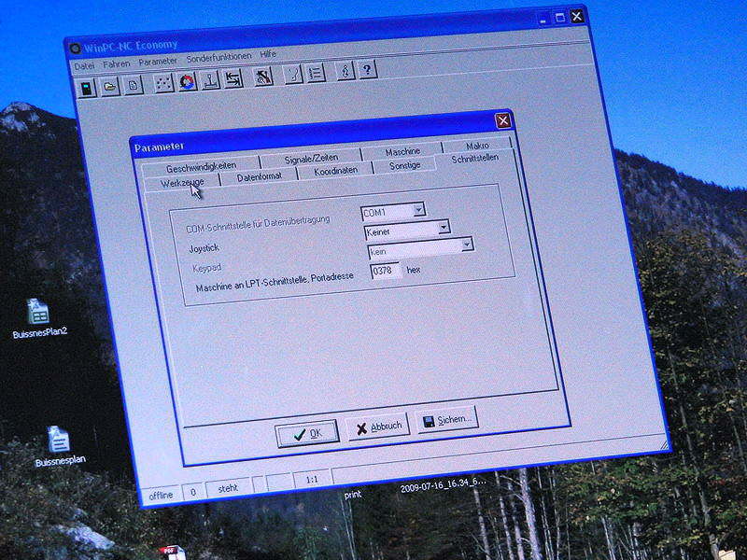Screen dimensions: 747x560
Task: Click the dark device icon in the toolbar
Action: click(87, 89)
